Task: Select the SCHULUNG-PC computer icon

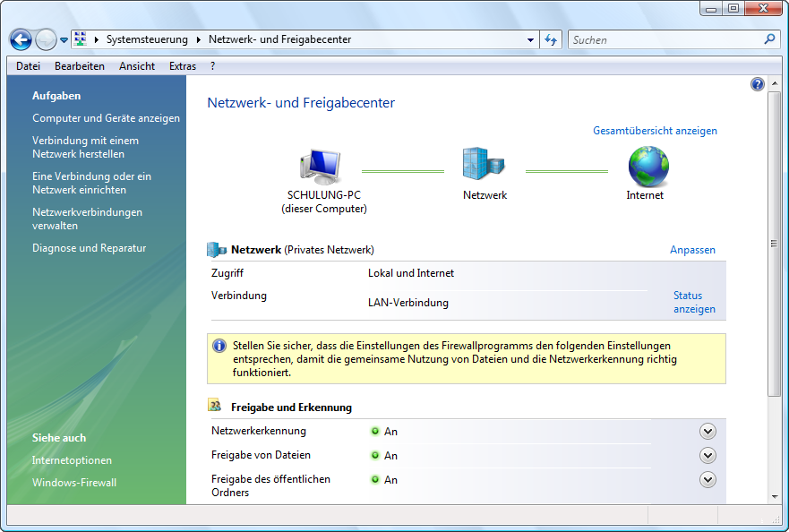Action: click(x=320, y=163)
